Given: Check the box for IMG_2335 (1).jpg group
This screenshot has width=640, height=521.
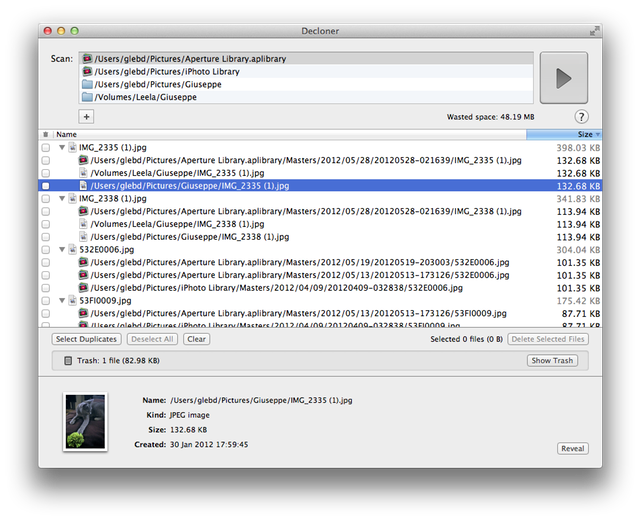Looking at the screenshot, I should click(45, 147).
